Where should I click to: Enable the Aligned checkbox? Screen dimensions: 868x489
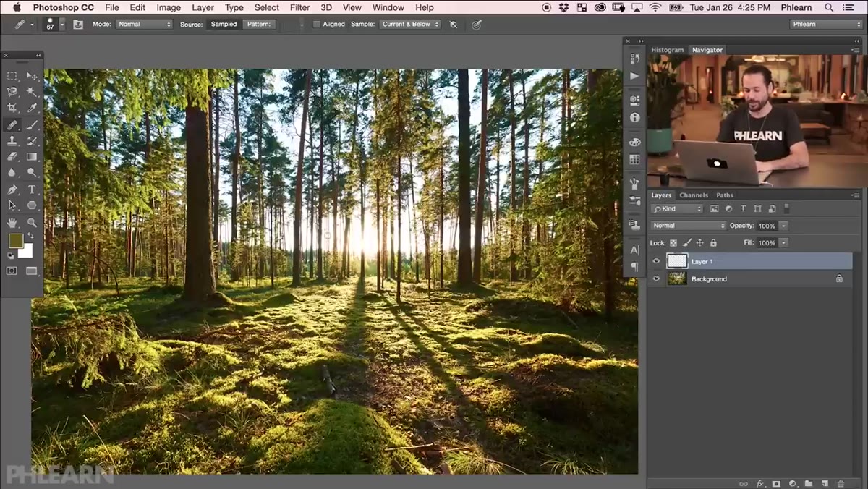pos(316,24)
